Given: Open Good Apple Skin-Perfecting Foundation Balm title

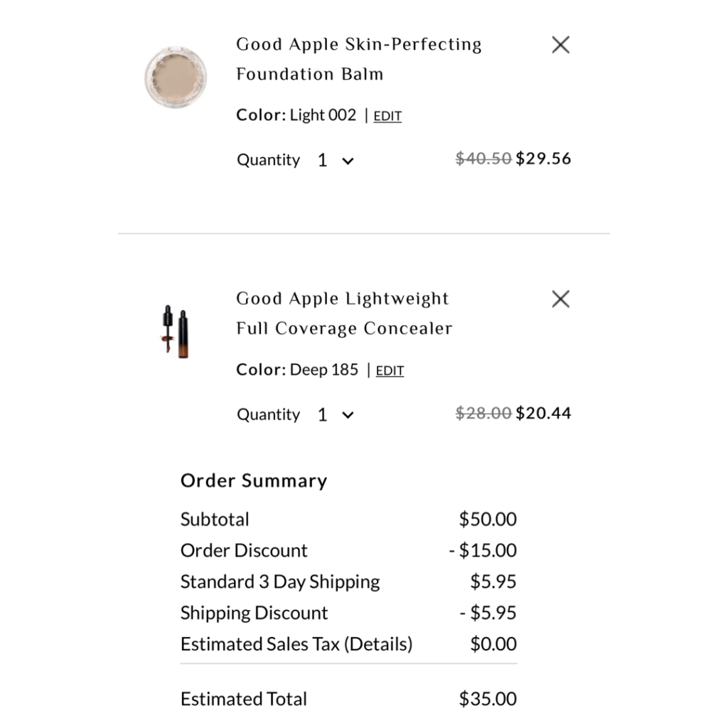Looking at the screenshot, I should coord(358,59).
